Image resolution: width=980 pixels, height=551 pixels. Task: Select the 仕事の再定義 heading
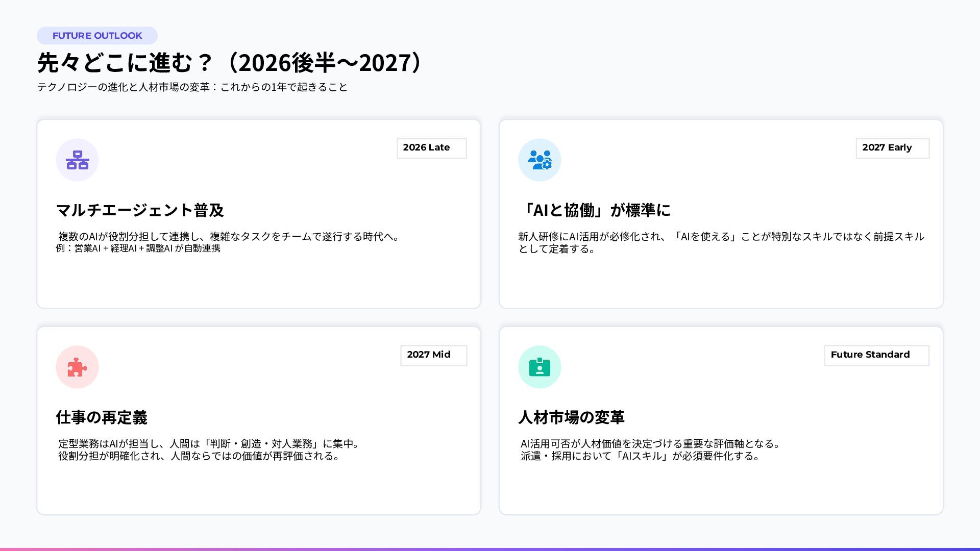pyautogui.click(x=102, y=417)
